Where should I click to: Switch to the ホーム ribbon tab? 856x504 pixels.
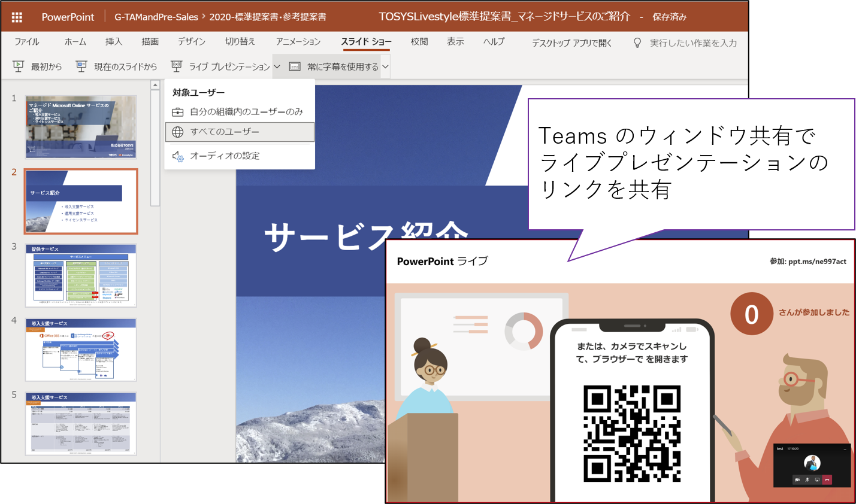(75, 42)
